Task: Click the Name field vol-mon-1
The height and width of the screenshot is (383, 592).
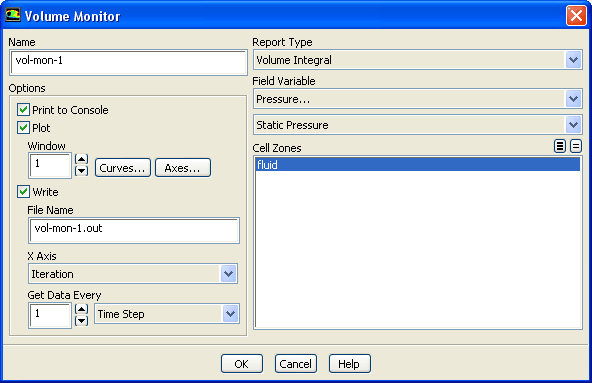Action: 128,62
